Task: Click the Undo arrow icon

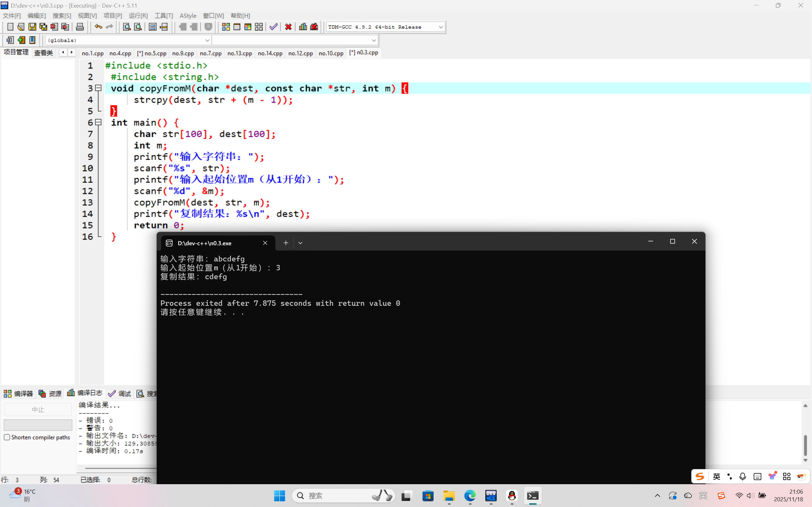Action: point(98,27)
